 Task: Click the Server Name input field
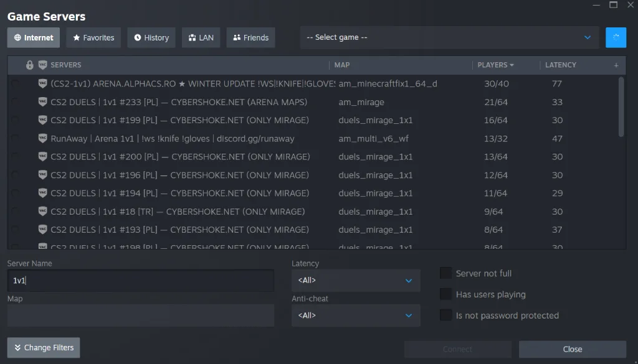[140, 281]
